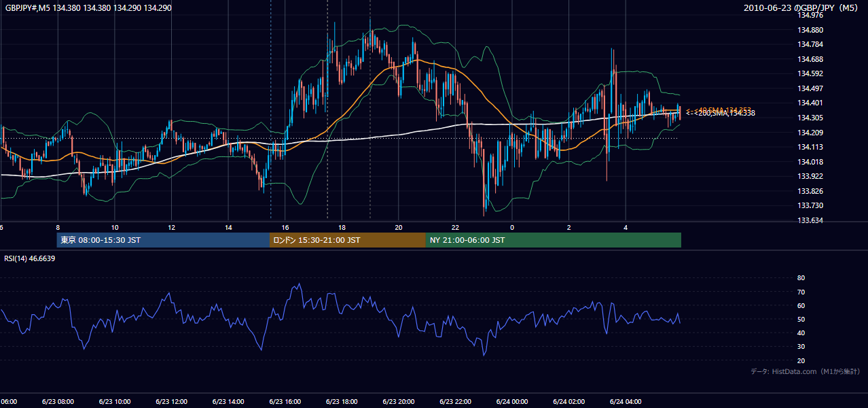Click price axis label 134.784
The height and width of the screenshot is (408, 868).
click(x=810, y=45)
